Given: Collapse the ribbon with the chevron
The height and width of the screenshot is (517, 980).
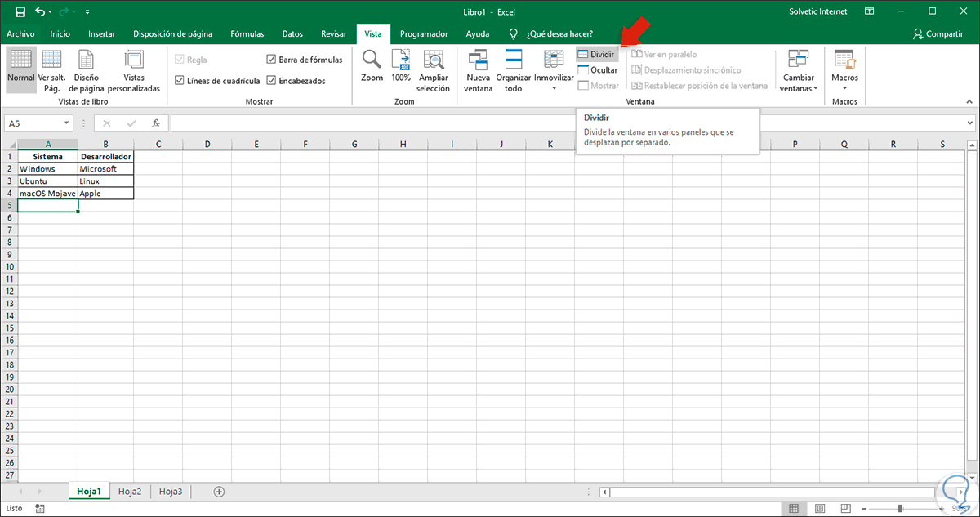Looking at the screenshot, I should [969, 102].
